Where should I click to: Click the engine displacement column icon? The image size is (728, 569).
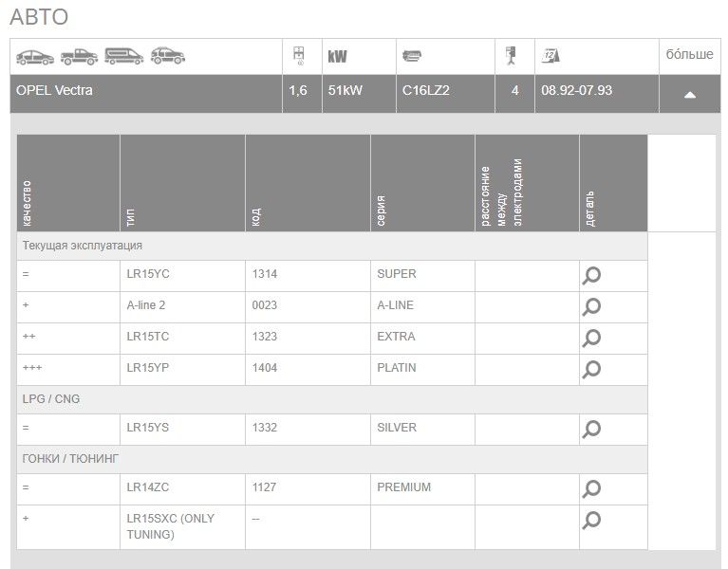(x=299, y=57)
